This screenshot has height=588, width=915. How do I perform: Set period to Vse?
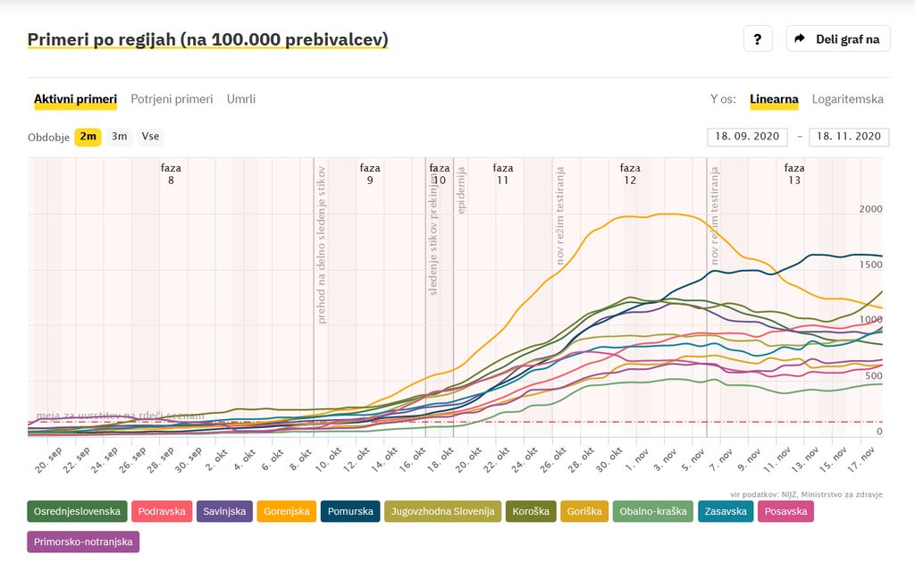150,137
